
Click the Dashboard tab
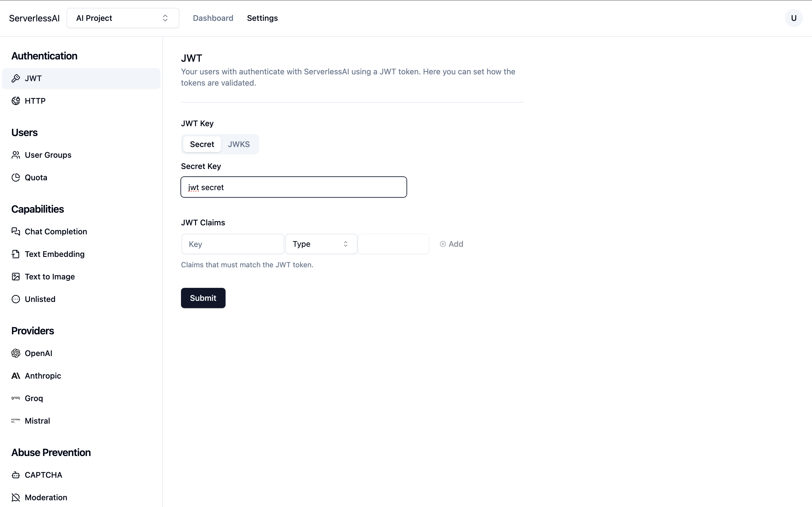pyautogui.click(x=213, y=18)
